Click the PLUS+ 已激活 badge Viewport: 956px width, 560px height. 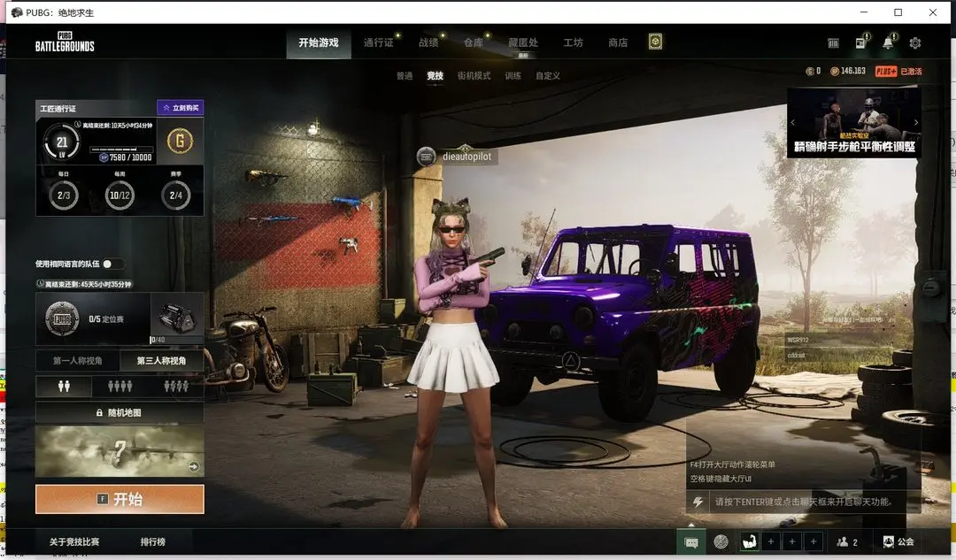point(898,72)
